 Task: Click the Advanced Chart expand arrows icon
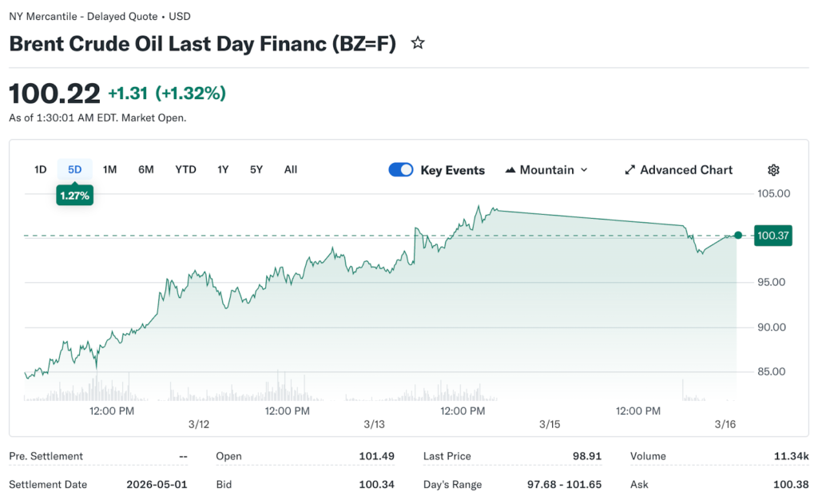629,170
